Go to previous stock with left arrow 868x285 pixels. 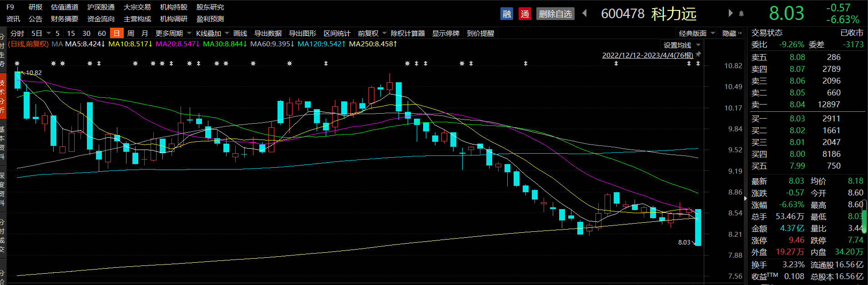(585, 13)
